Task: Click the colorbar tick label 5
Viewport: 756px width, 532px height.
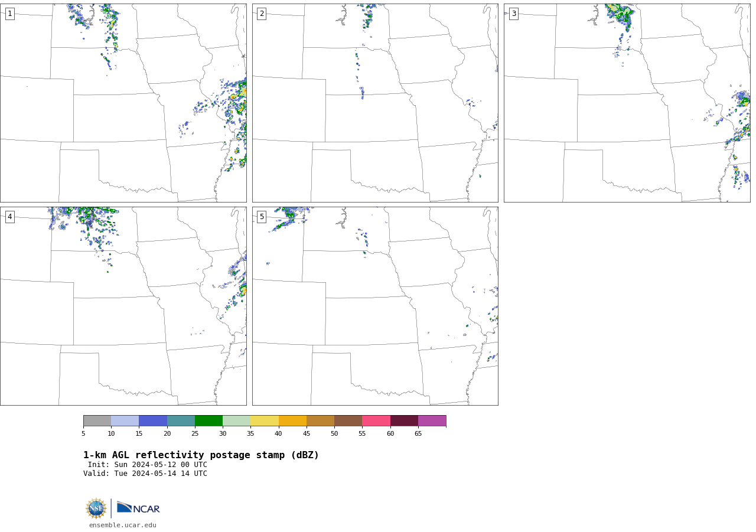Action: click(83, 434)
